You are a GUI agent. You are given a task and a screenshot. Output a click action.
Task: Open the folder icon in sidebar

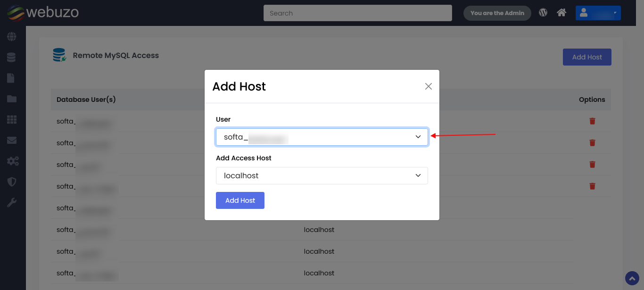click(11, 99)
